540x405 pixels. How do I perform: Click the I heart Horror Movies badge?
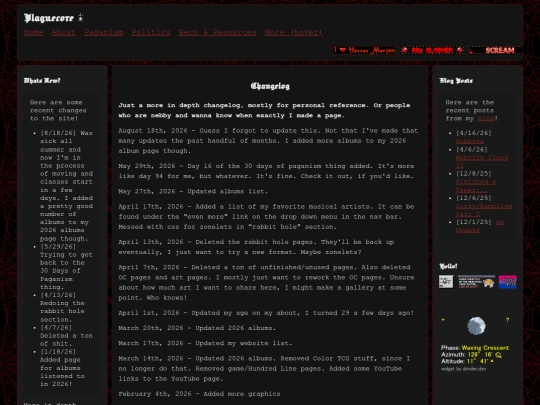[364, 50]
